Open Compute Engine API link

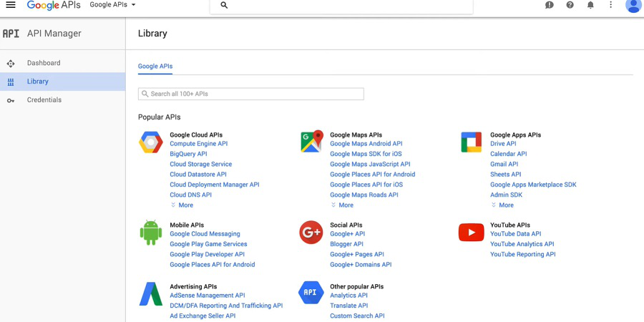[199, 144]
